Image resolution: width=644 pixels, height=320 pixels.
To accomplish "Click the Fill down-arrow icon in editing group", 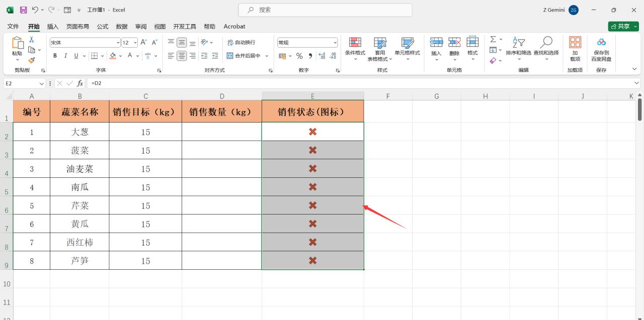I will coord(493,50).
